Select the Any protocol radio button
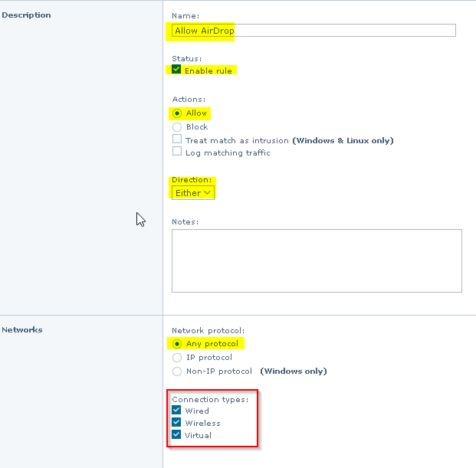This screenshot has width=476, height=468. [x=177, y=344]
